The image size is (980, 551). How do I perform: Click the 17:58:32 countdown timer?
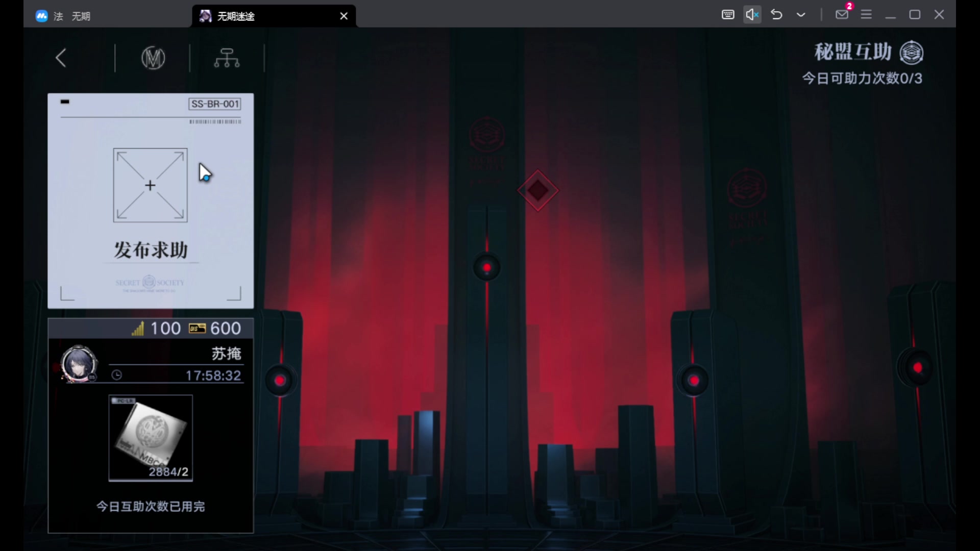coord(213,375)
